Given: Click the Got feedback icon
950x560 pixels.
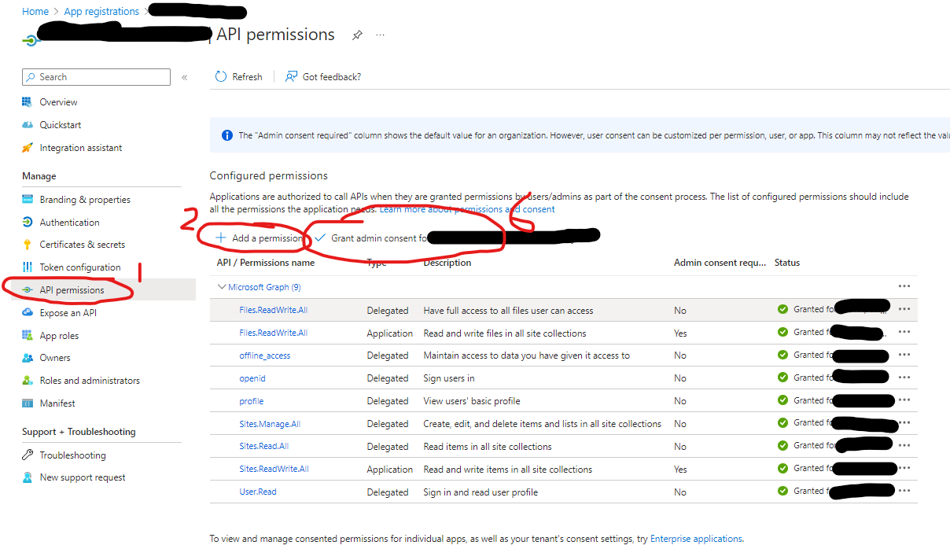Looking at the screenshot, I should [291, 76].
